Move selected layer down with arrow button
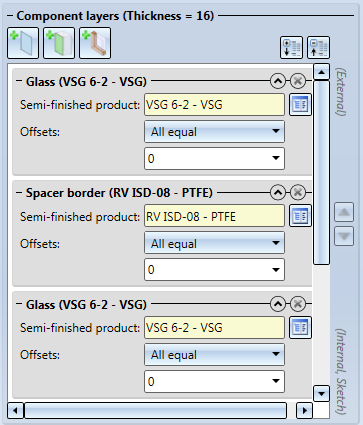The height and width of the screenshot is (425, 363). (x=344, y=236)
